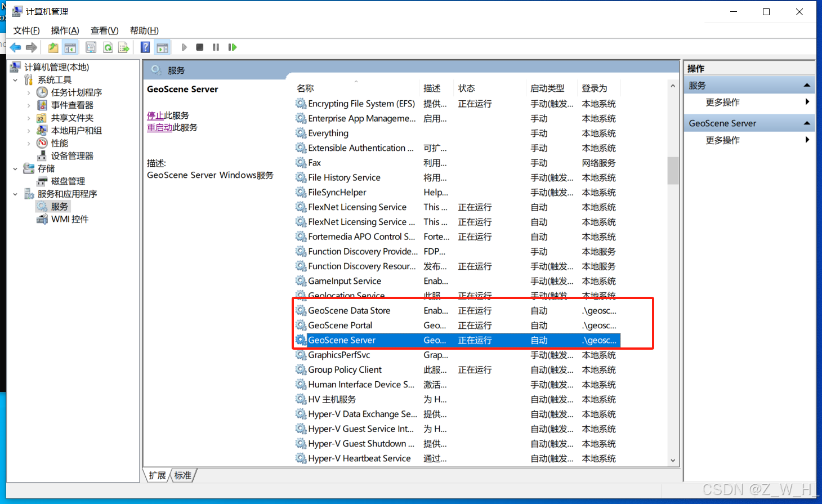Click the WMI 控件 tree icon
The image size is (822, 504).
pos(42,219)
